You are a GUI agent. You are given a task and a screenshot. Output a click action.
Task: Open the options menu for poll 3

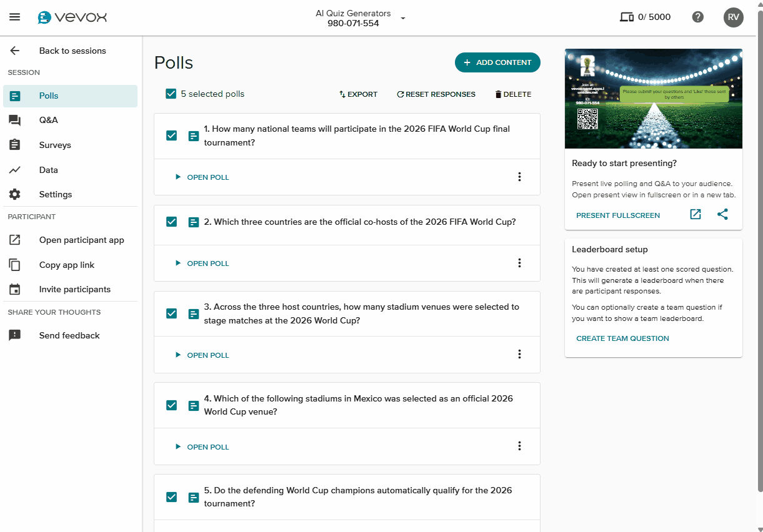[519, 354]
